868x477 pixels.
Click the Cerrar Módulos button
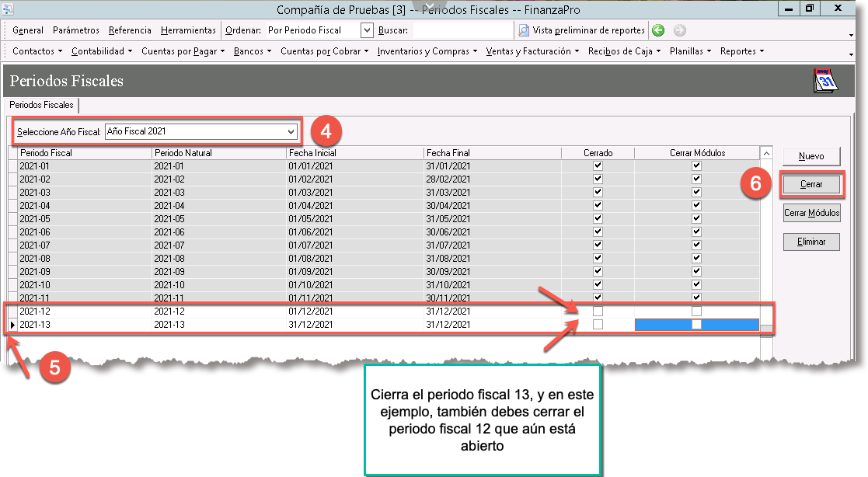tap(811, 213)
